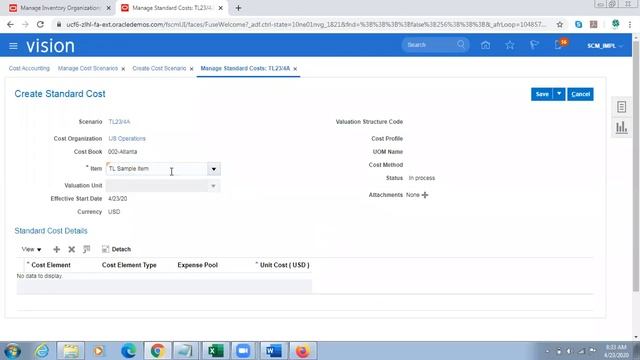Open Firefox from the taskbar
Viewport: 640px width, 360px height.
click(302, 351)
